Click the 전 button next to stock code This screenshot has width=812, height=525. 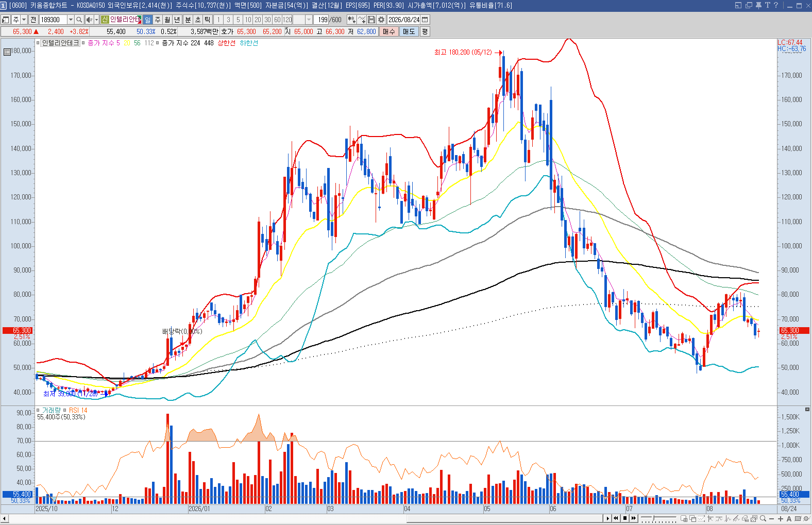pyautogui.click(x=33, y=20)
